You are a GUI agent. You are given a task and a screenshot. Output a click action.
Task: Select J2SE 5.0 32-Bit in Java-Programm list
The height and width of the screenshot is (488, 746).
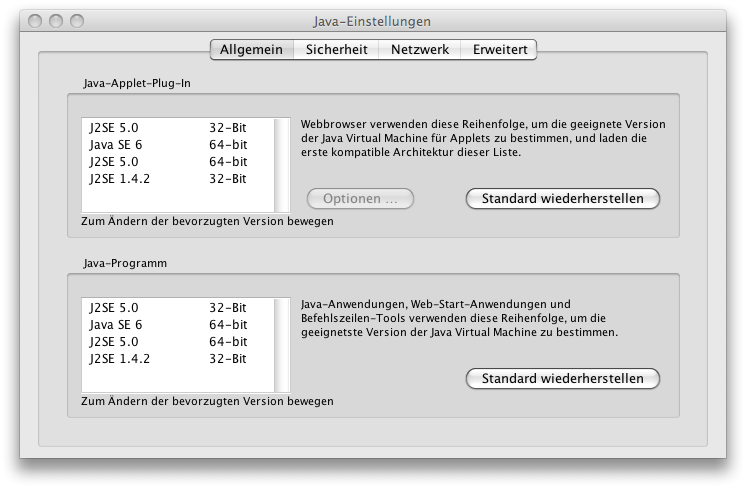(170, 308)
